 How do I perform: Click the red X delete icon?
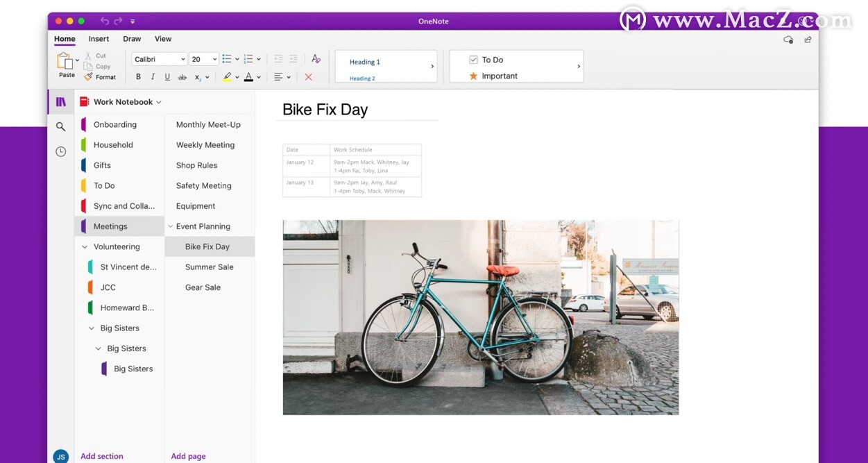[x=309, y=77]
